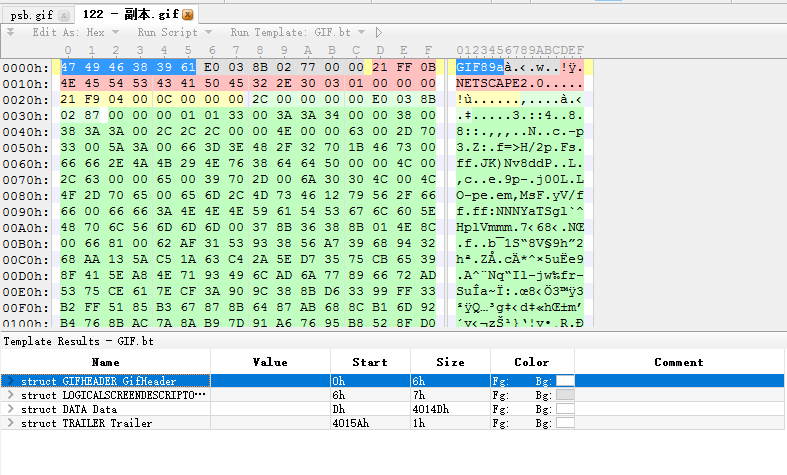Switch to the psb.gif tab

pos(32,16)
